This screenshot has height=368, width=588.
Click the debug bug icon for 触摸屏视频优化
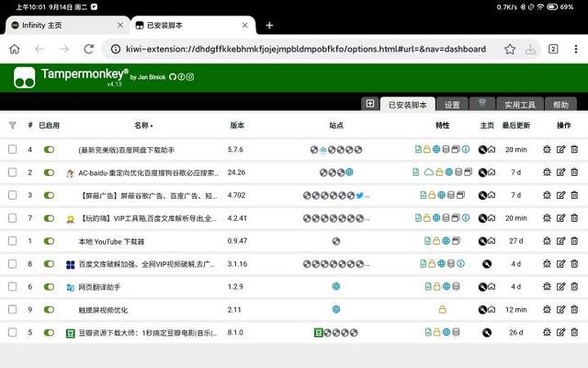tap(548, 310)
